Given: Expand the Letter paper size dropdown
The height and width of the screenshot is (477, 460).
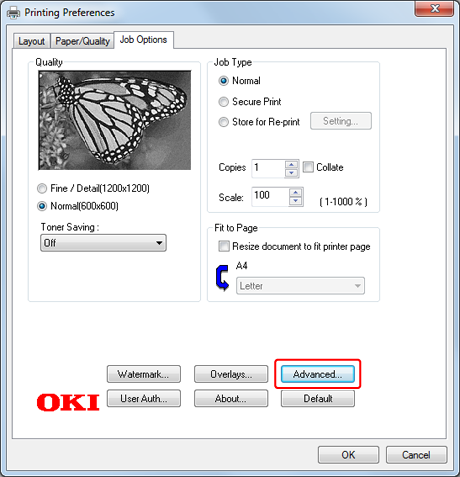Looking at the screenshot, I should click(300, 286).
